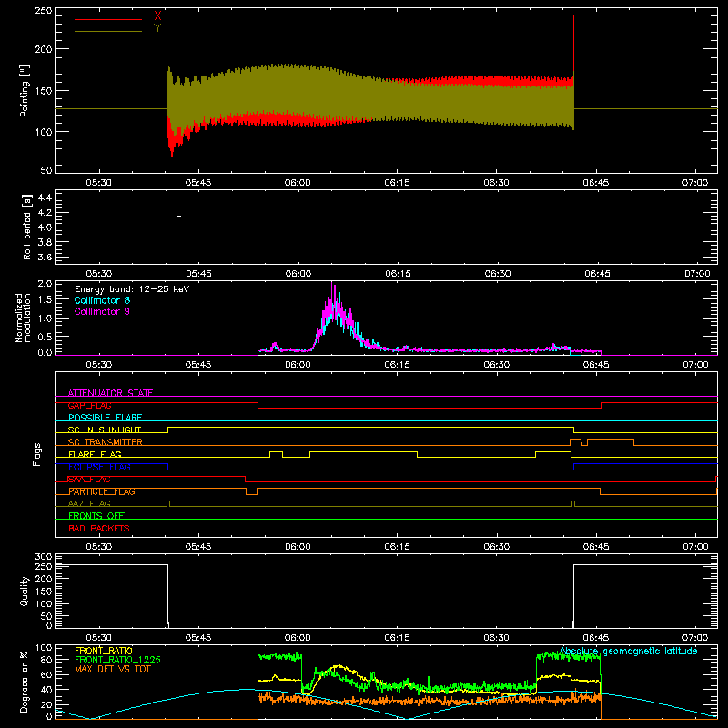This screenshot has height=728, width=728.
Task: Click the 80 tick on Degrees axis
Action: [x=46, y=660]
